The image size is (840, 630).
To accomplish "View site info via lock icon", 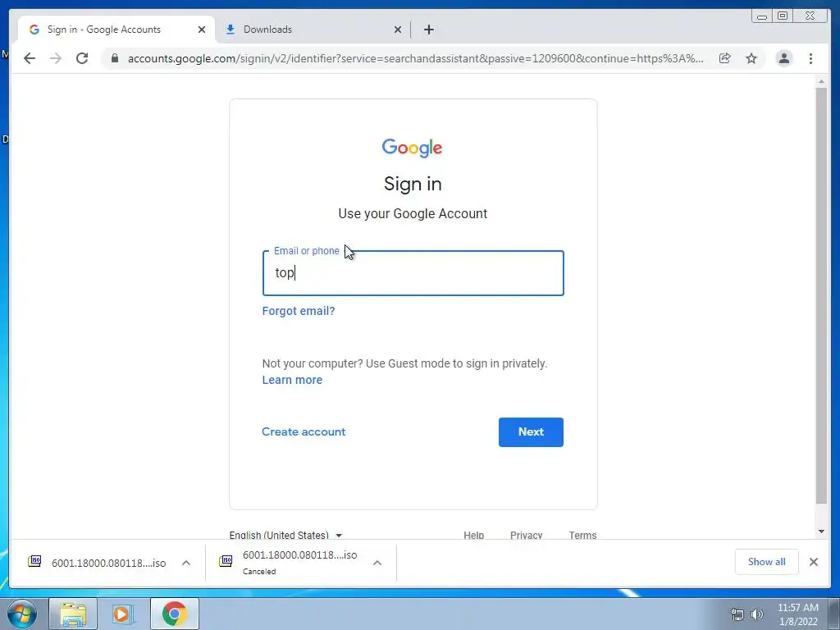I will tap(115, 58).
